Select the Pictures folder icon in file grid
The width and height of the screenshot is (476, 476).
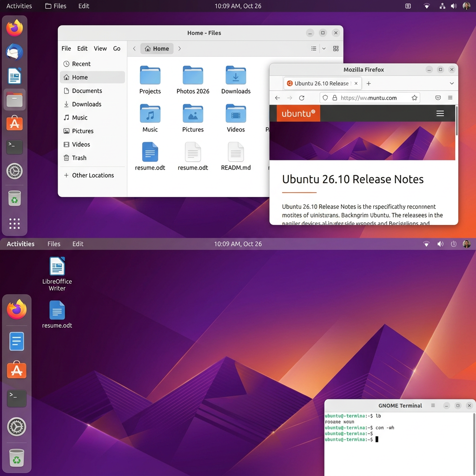[193, 113]
